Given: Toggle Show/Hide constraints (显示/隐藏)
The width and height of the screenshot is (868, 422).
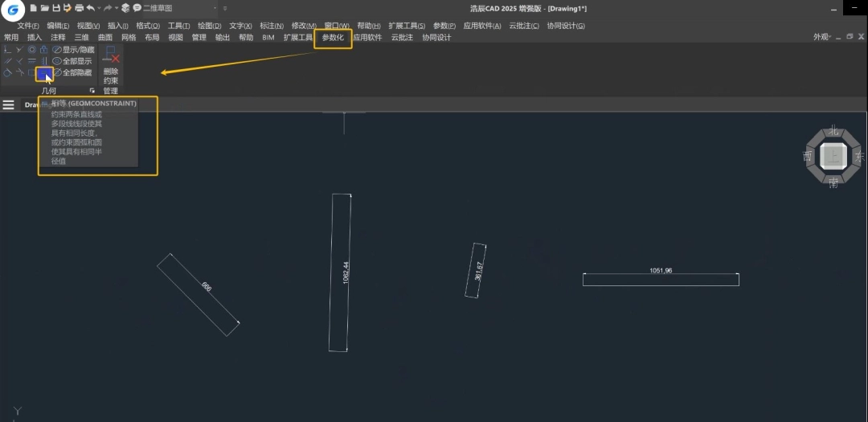Looking at the screenshot, I should 73,49.
